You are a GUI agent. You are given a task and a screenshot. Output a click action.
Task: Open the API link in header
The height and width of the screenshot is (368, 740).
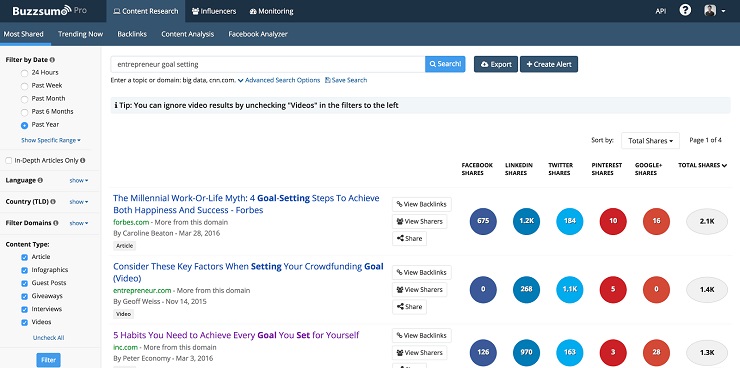tap(661, 11)
